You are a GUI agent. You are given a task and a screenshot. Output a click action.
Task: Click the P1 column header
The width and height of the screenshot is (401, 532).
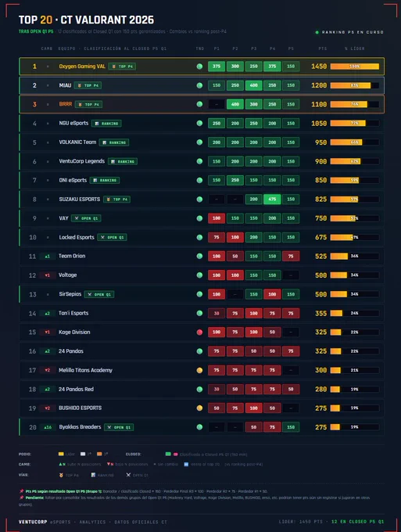pos(217,49)
